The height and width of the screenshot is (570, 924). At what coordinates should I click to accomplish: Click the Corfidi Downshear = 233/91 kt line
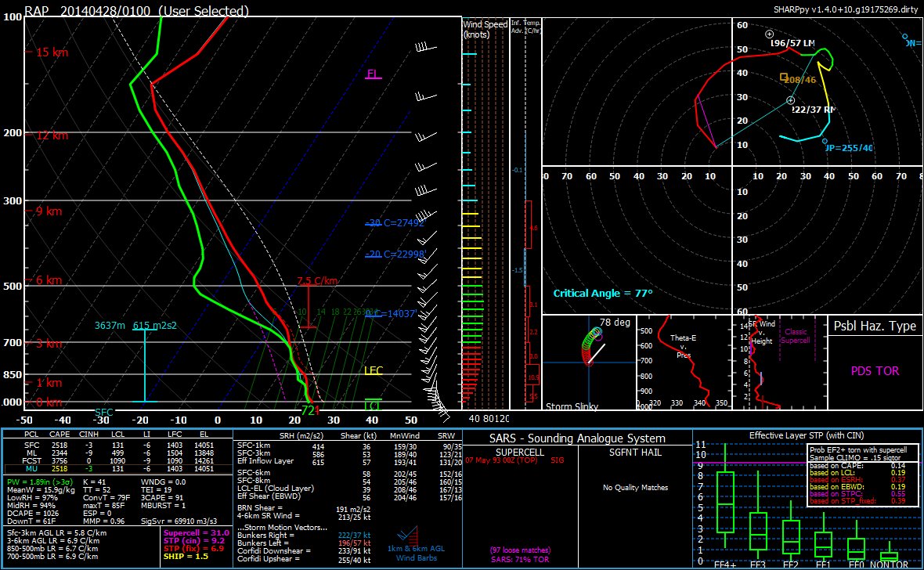pyautogui.click(x=304, y=551)
